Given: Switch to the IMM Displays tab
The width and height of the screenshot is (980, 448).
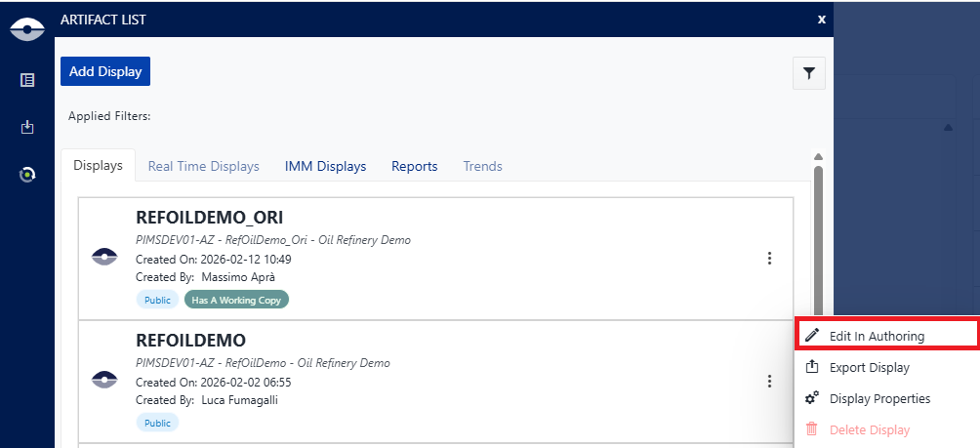Looking at the screenshot, I should click(x=325, y=166).
